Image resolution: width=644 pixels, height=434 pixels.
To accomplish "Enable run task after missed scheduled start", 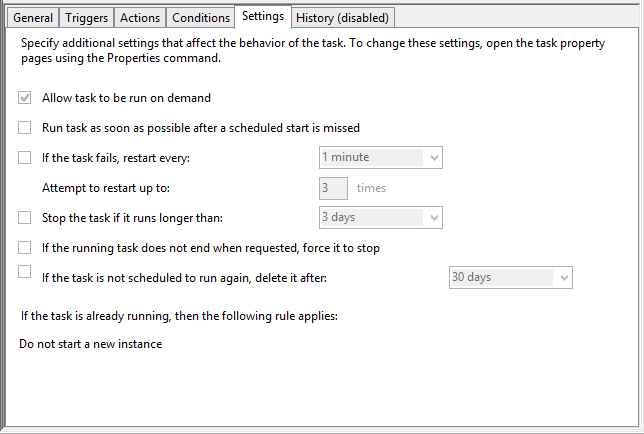I will 25,128.
